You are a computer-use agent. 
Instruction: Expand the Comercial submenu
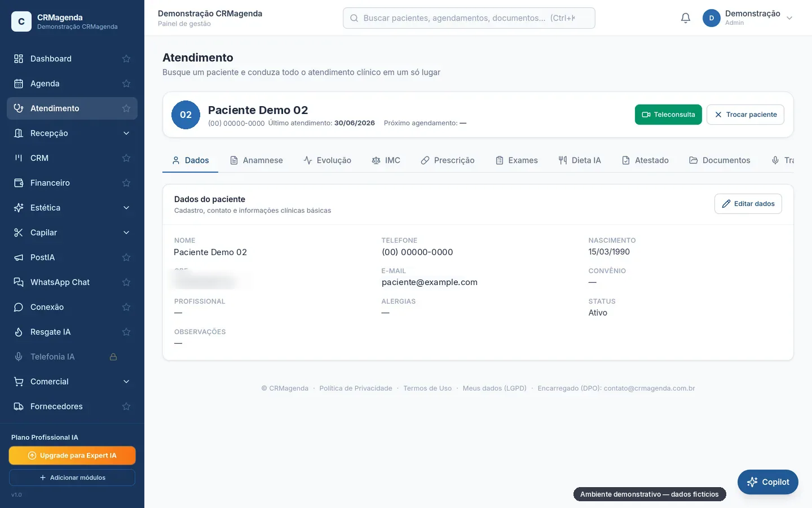pos(126,382)
